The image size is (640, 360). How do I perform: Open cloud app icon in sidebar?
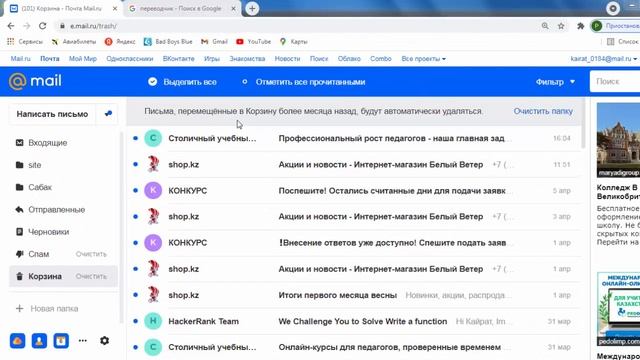tap(18, 341)
